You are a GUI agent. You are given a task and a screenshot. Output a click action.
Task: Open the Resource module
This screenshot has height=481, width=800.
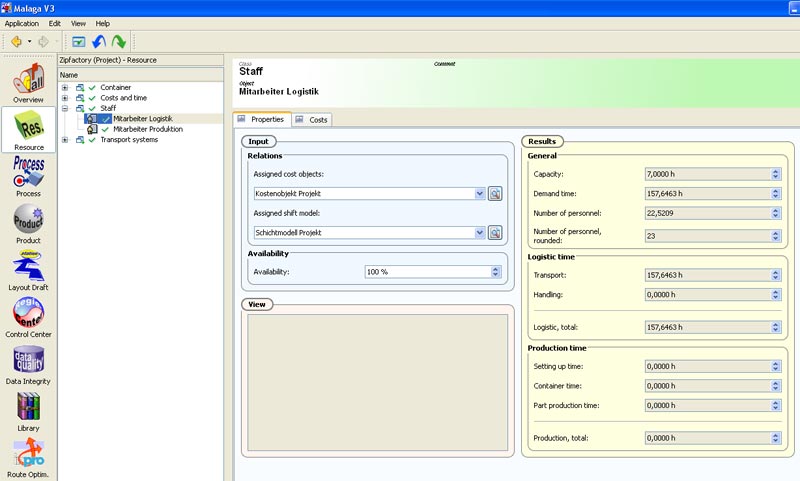[x=29, y=130]
